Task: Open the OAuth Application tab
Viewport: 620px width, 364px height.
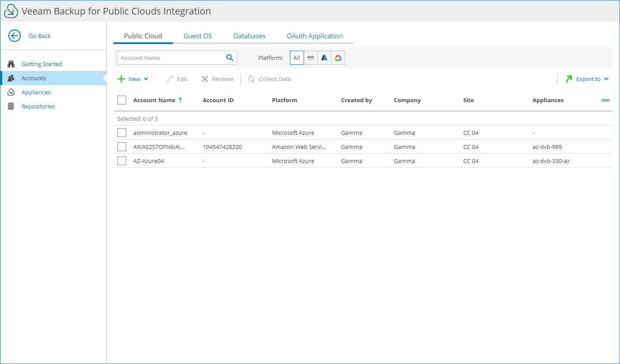Action: 315,36
